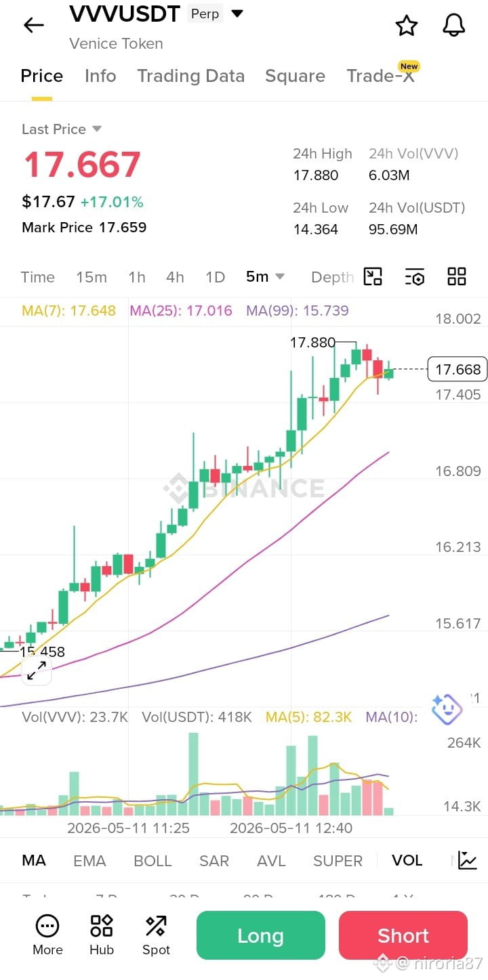
Task: Select the EMA indicator
Action: pyautogui.click(x=89, y=861)
